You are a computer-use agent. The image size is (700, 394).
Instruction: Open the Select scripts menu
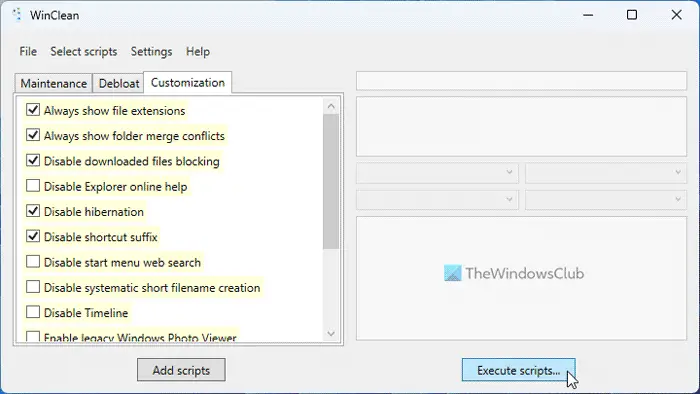pos(83,52)
